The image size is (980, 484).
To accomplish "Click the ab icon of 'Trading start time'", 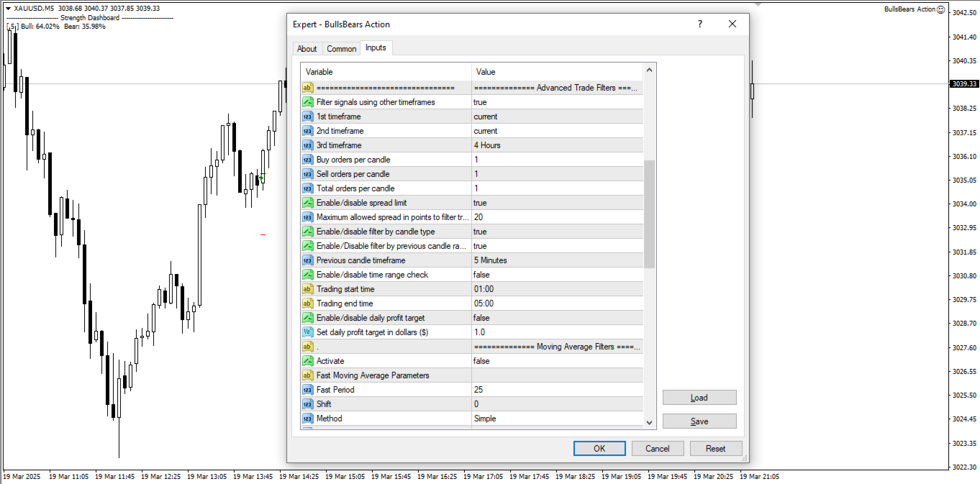I will tap(307, 289).
